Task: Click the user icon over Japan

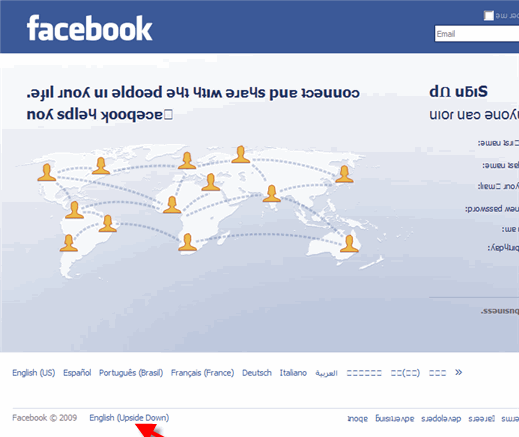Action: (x=344, y=174)
